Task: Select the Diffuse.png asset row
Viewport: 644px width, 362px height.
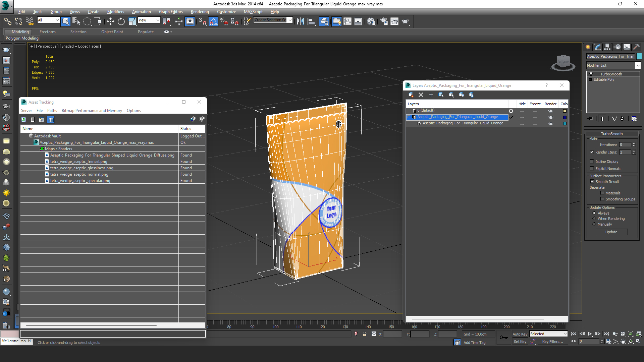Action: (x=112, y=155)
